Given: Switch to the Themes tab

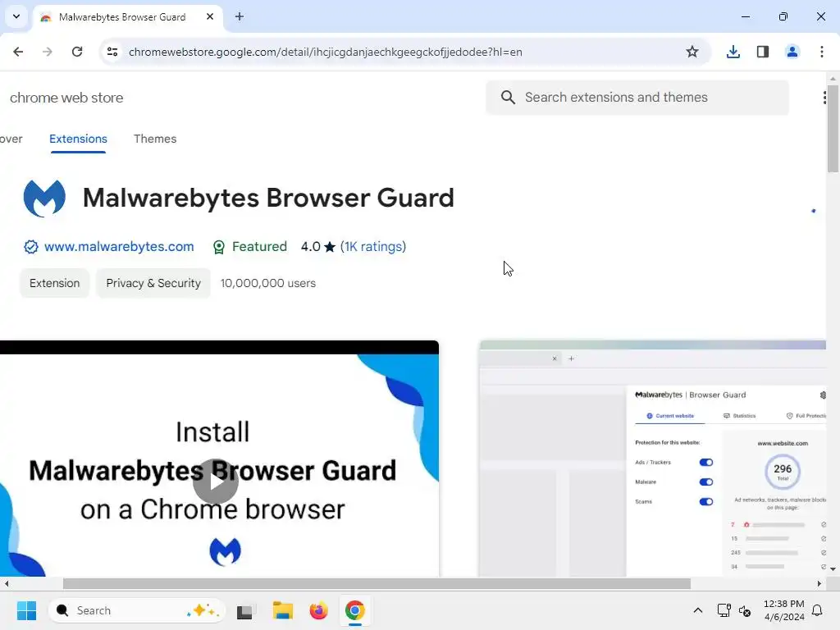Looking at the screenshot, I should coord(155,139).
